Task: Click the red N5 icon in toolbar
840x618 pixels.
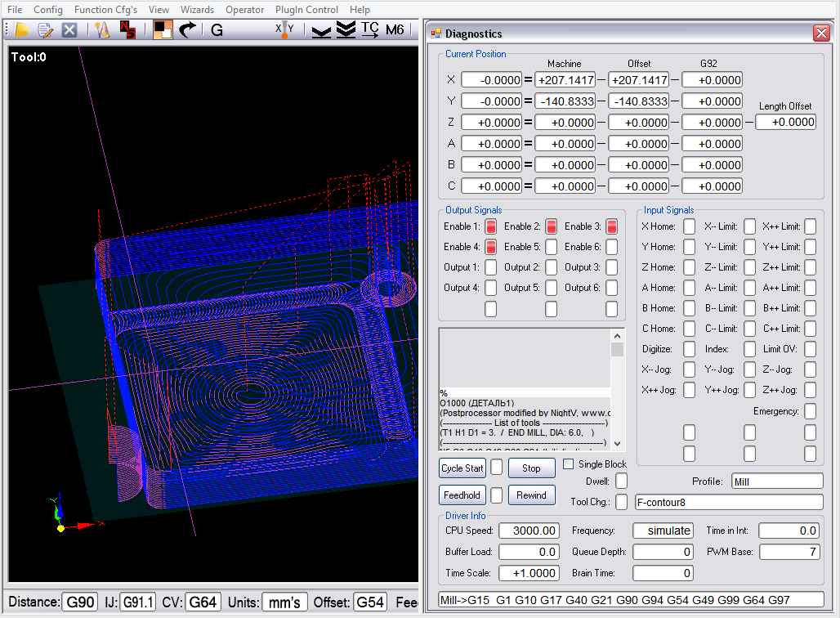Action: 127,30
